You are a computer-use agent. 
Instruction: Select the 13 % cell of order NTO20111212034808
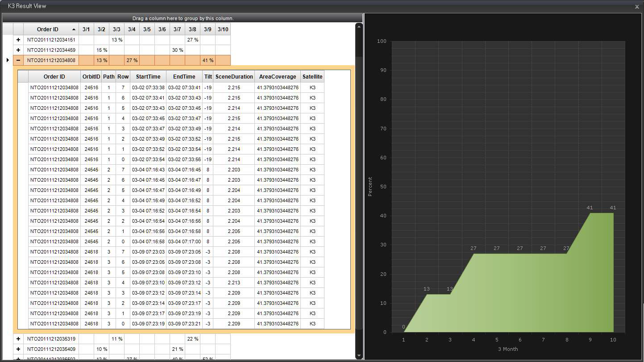102,60
